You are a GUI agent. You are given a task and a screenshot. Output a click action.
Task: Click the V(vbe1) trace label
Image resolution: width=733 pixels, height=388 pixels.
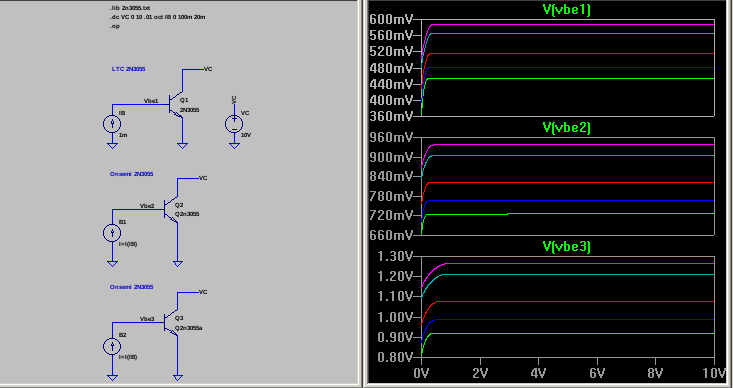[x=567, y=10]
